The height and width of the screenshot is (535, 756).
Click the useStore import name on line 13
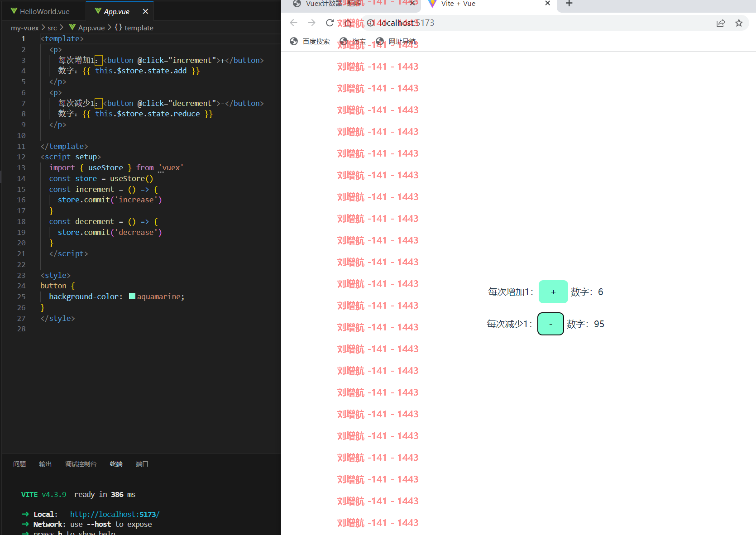click(105, 167)
